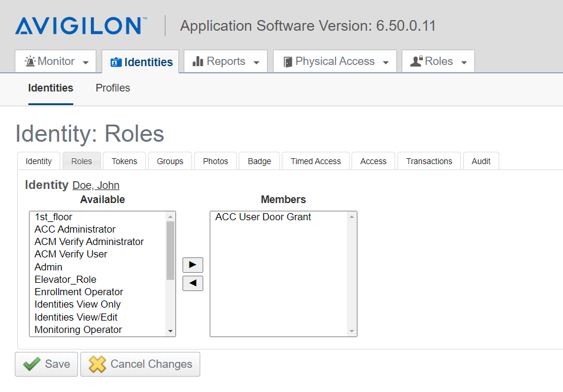Select the Roles tab
This screenshot has height=392, width=563.
click(82, 161)
